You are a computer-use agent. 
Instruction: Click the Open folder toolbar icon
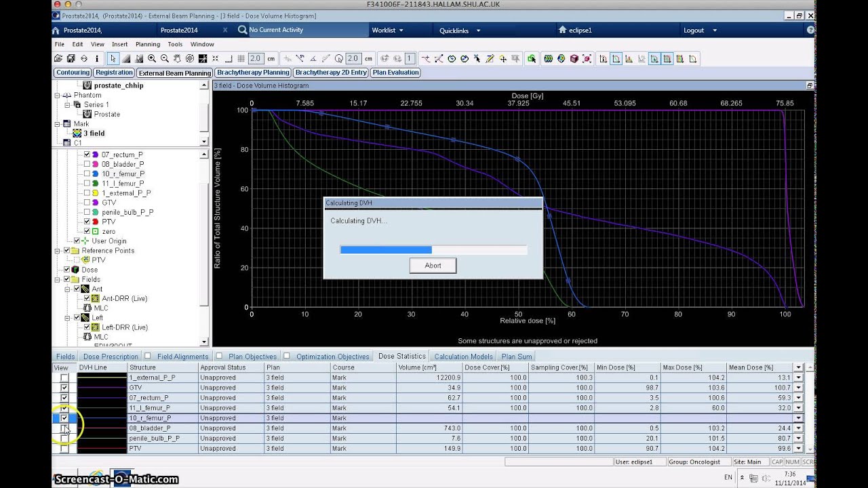(x=58, y=58)
